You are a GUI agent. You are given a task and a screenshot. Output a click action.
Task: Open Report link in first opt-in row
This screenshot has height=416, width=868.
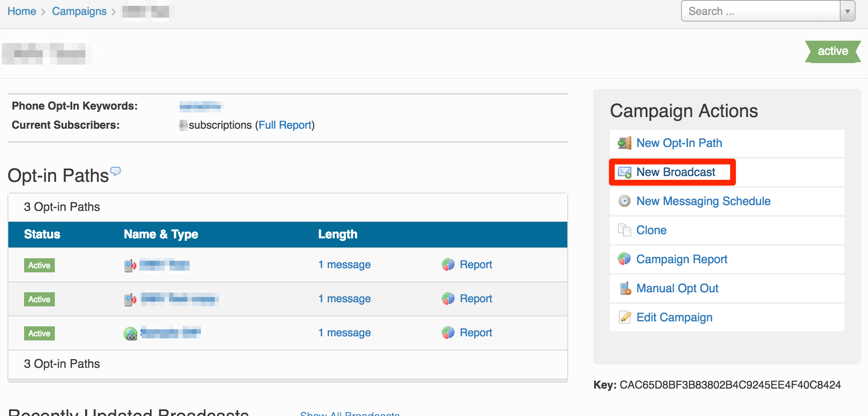[476, 264]
